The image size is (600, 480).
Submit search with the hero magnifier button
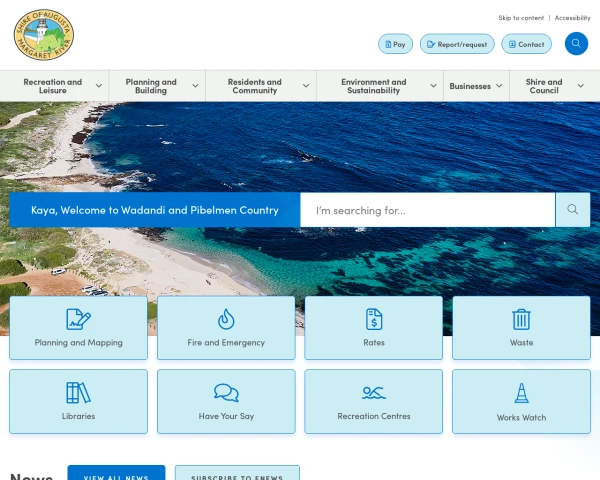click(572, 210)
